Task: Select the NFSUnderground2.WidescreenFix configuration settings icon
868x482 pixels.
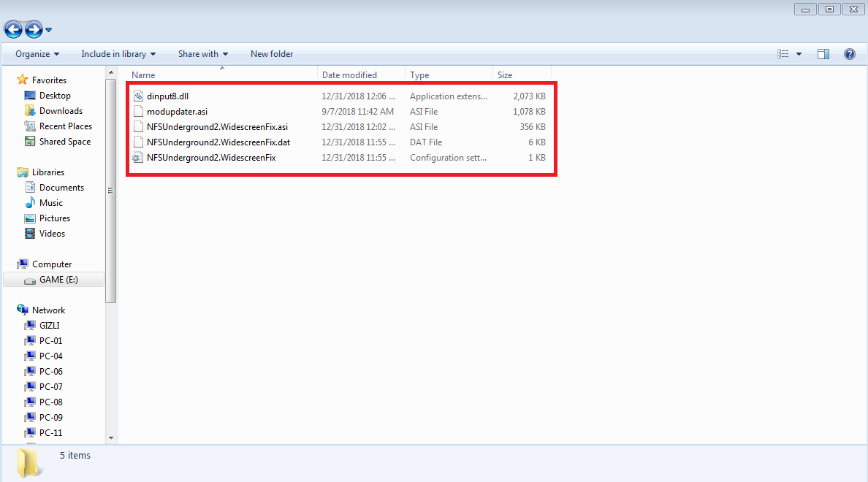Action: 138,158
